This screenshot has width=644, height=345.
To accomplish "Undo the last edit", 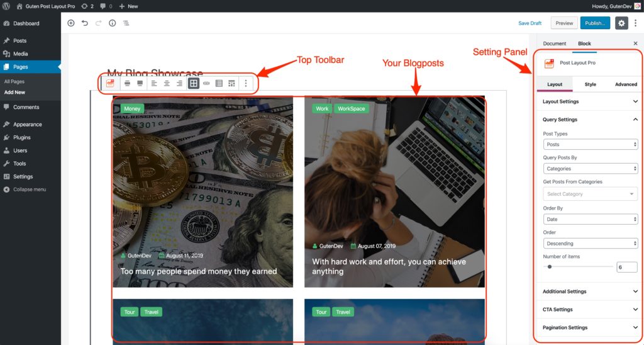I will coord(85,23).
